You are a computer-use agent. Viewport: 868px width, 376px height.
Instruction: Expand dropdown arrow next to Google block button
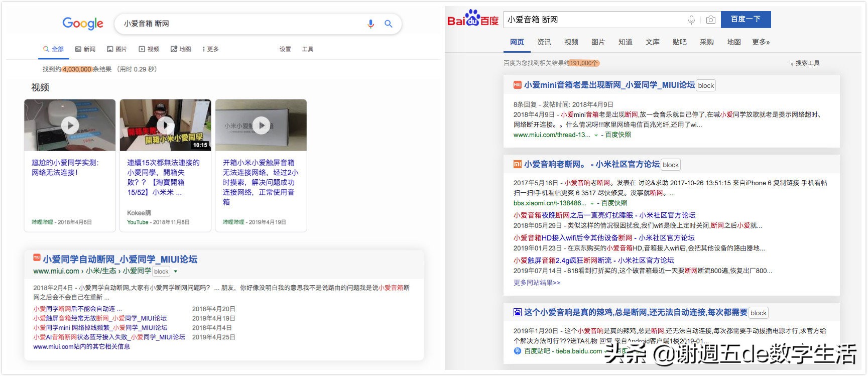[176, 272]
